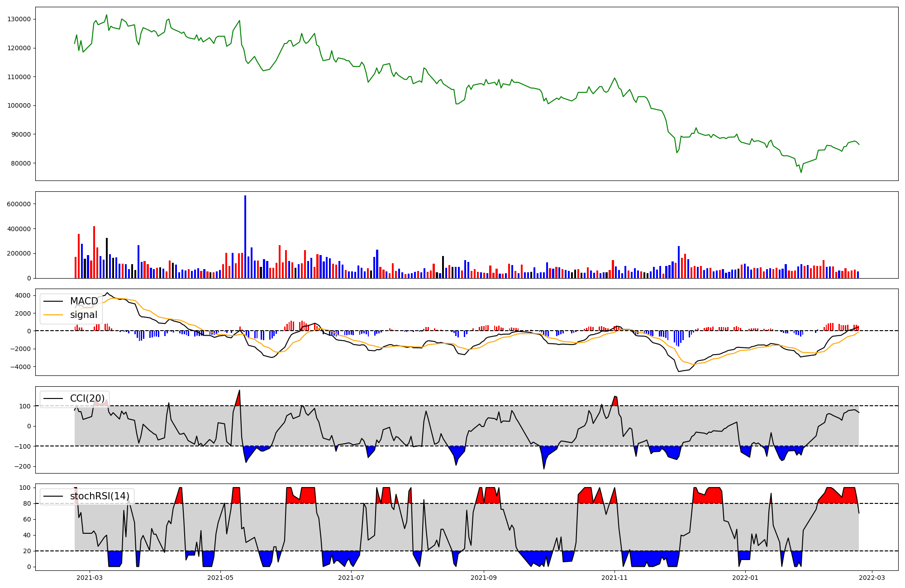
Task: Click the 80000 price axis tick label
Action: [x=21, y=163]
